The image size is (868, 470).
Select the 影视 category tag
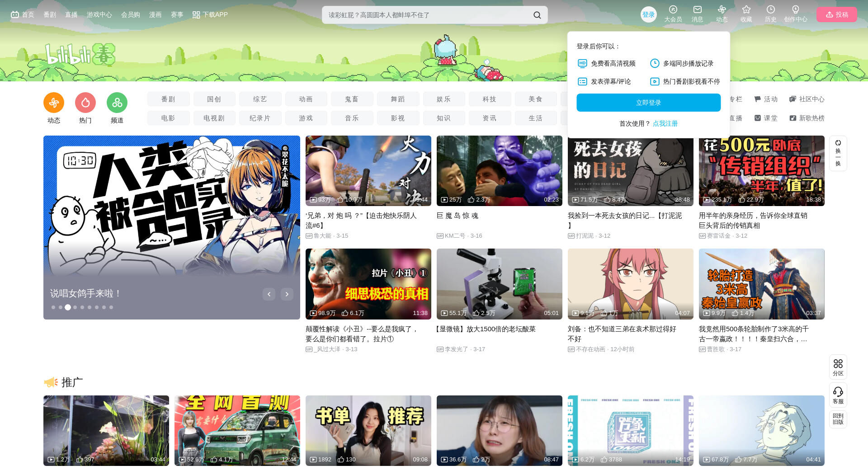point(398,118)
